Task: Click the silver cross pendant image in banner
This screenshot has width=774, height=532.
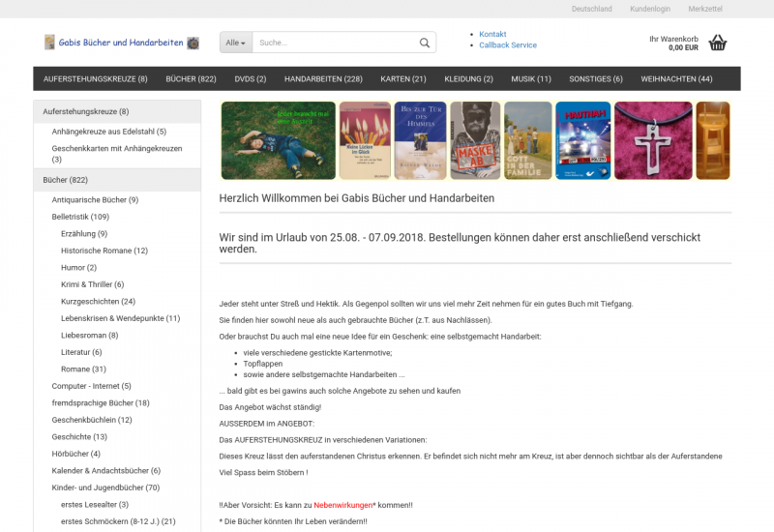Action: [653, 140]
